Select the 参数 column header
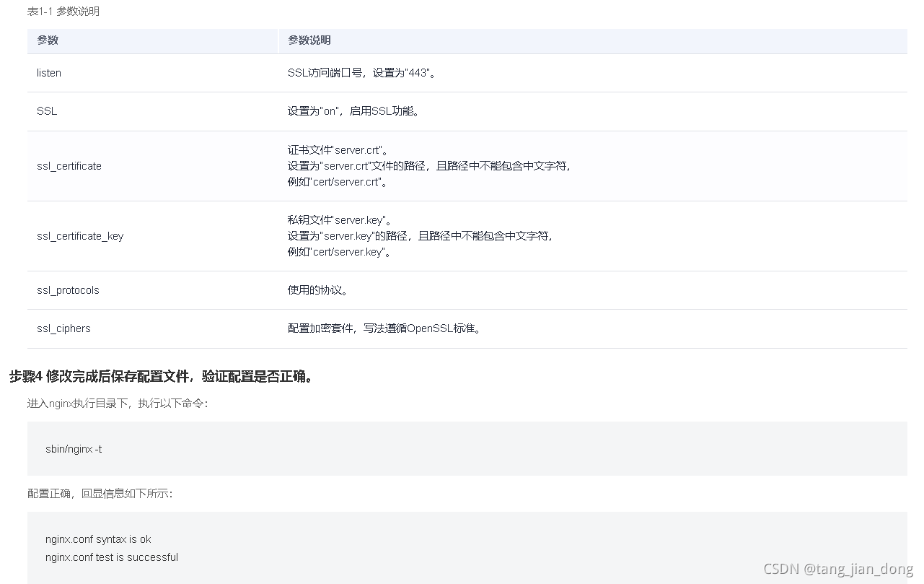 coord(48,40)
